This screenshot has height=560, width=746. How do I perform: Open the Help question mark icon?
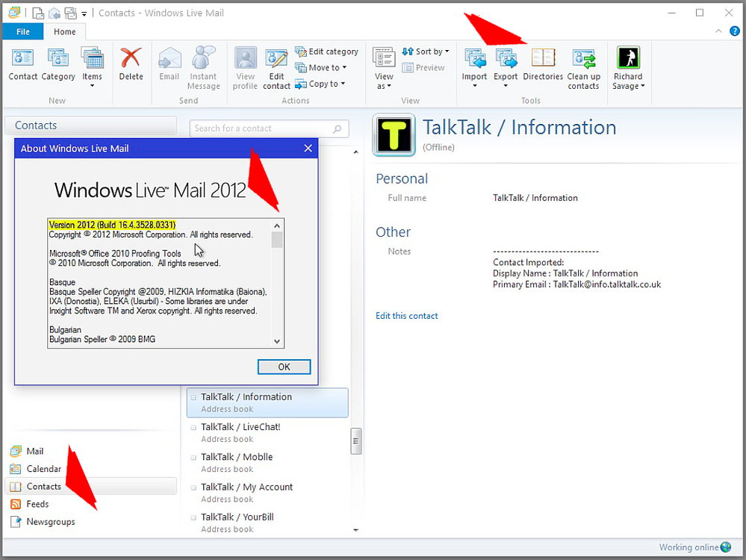[735, 31]
